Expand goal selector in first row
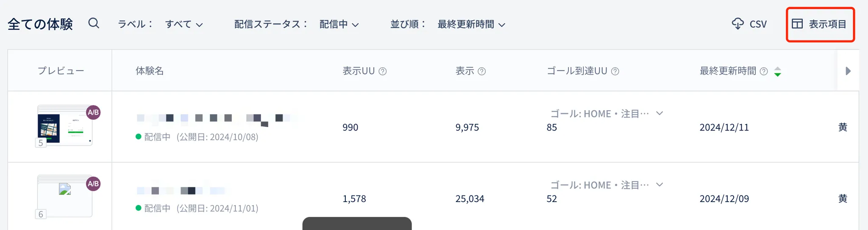Screen dimensions: 868x230 coord(659,113)
